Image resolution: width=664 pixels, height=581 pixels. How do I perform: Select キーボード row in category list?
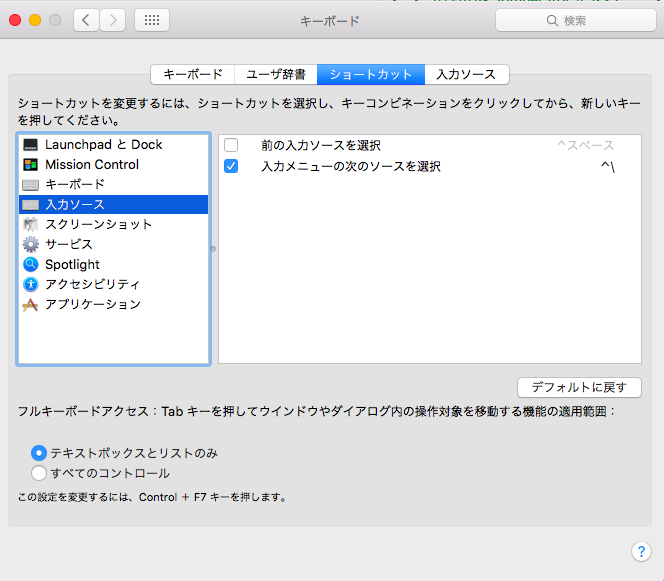[x=113, y=185]
